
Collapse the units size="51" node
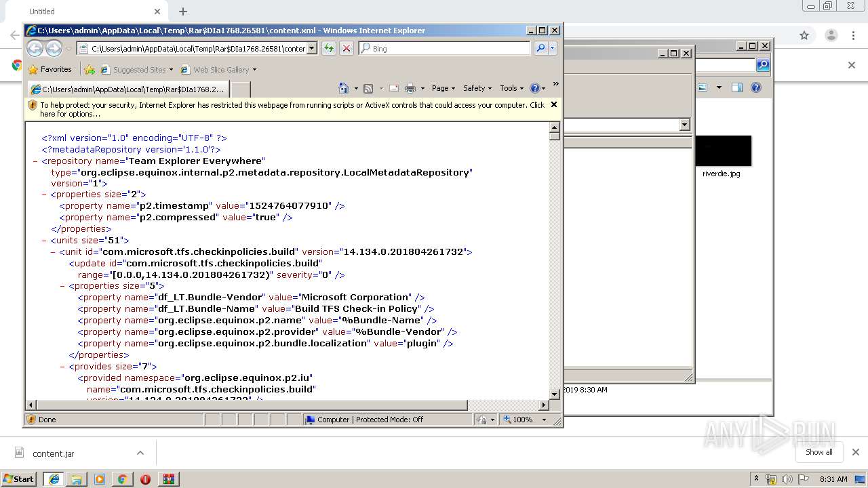pyautogui.click(x=44, y=240)
